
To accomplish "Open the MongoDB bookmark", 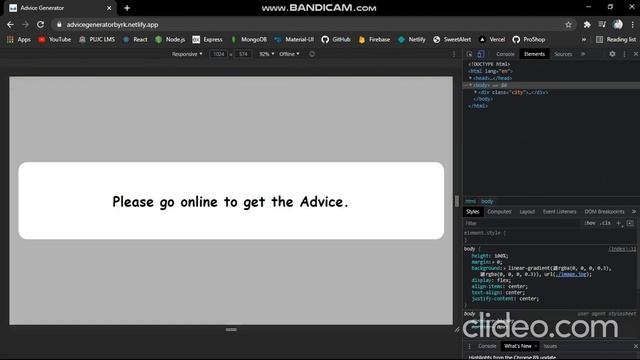I will 249,40.
